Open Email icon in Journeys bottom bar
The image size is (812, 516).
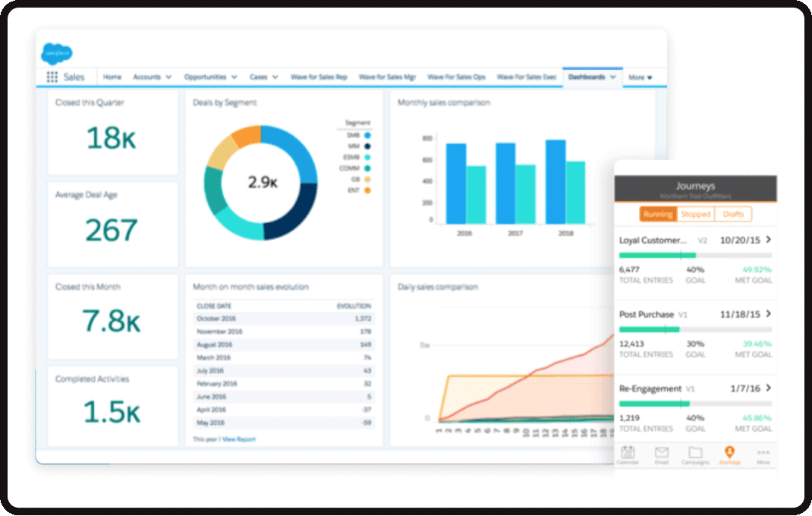[661, 452]
